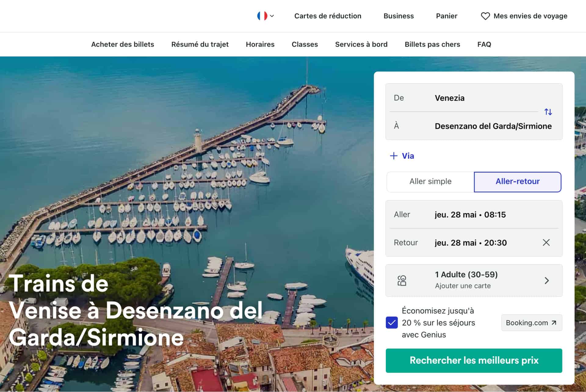Click the heart icon for travel wishes
Image resolution: width=586 pixels, height=392 pixels.
[x=485, y=16]
